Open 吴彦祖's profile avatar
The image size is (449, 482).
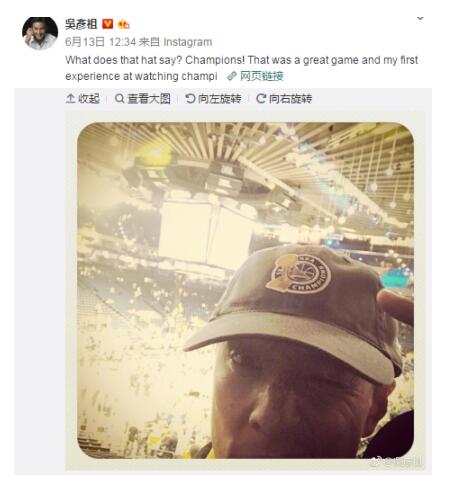[40, 33]
